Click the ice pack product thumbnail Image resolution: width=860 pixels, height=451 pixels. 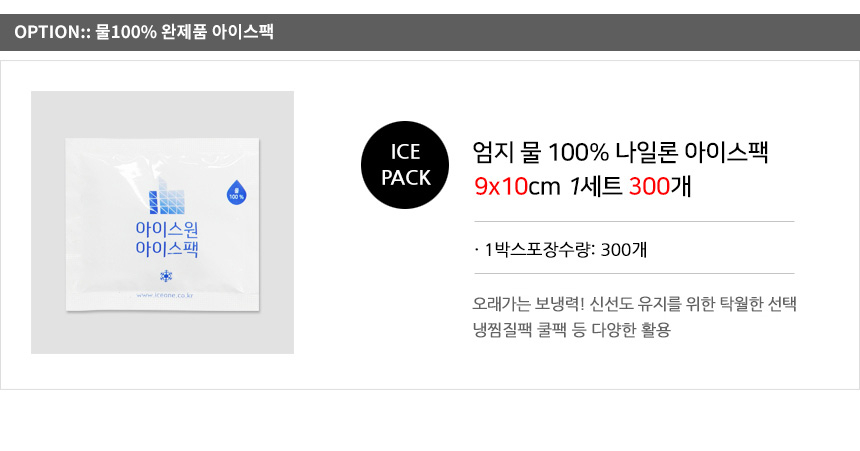[162, 222]
